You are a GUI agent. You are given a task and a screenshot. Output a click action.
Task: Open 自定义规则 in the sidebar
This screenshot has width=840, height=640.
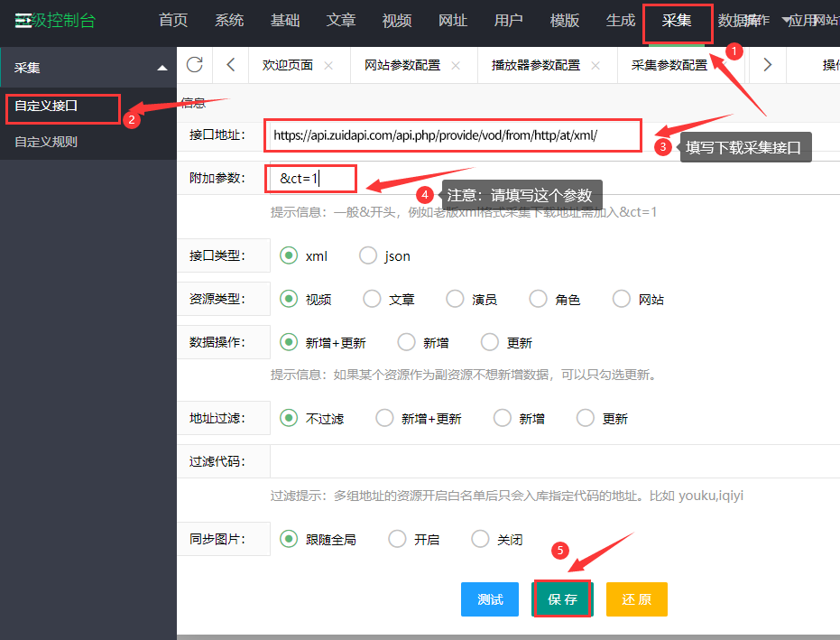click(46, 142)
